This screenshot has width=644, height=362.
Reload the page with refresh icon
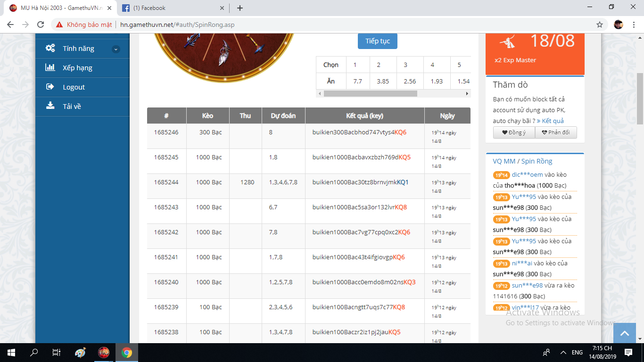point(41,25)
